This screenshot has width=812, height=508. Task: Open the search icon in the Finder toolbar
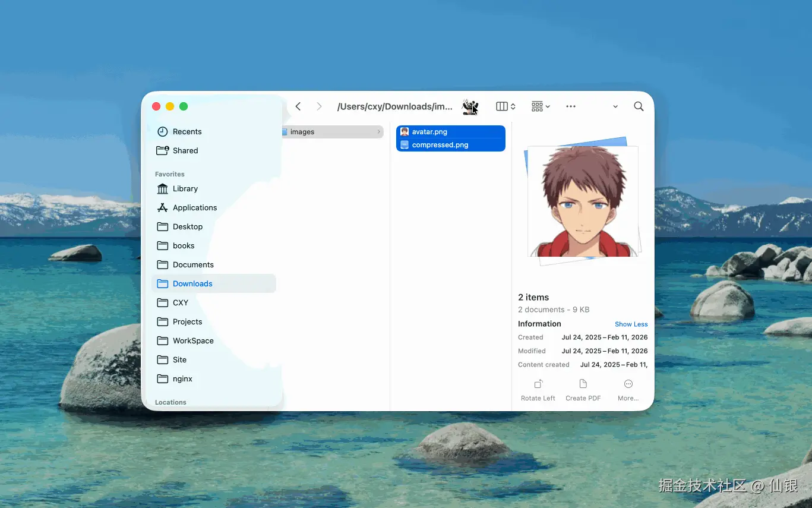639,106
